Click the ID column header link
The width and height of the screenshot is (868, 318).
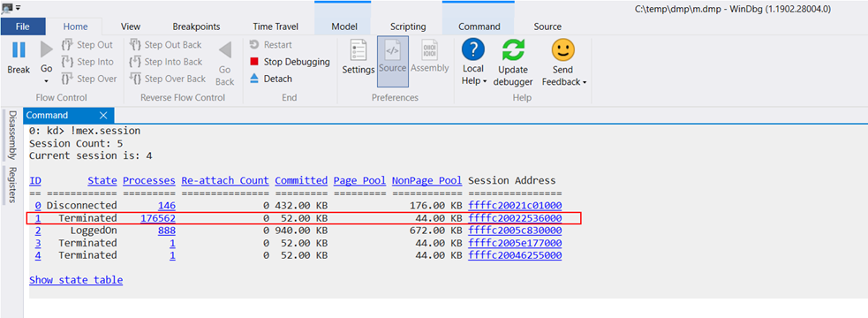pyautogui.click(x=34, y=180)
